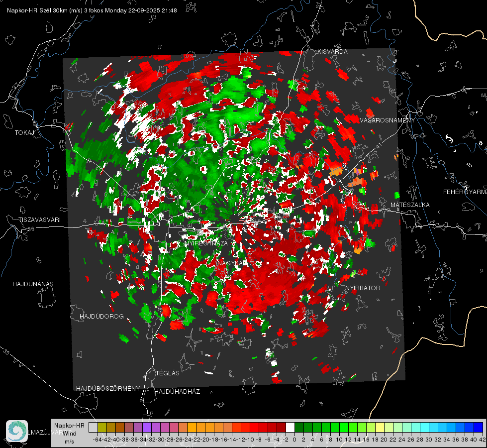Choose the dark green swatch between 0 and 2
This screenshot has height=448, width=487.
point(299,428)
